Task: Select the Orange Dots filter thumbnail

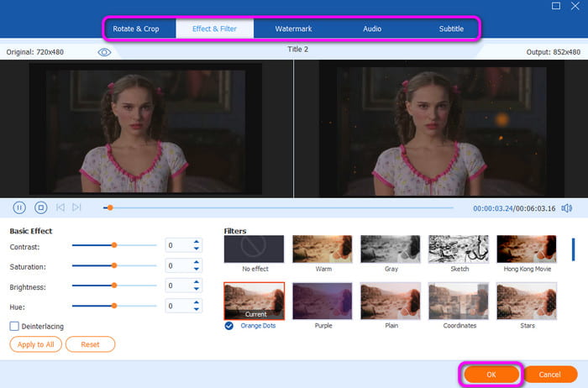Action: pyautogui.click(x=255, y=301)
